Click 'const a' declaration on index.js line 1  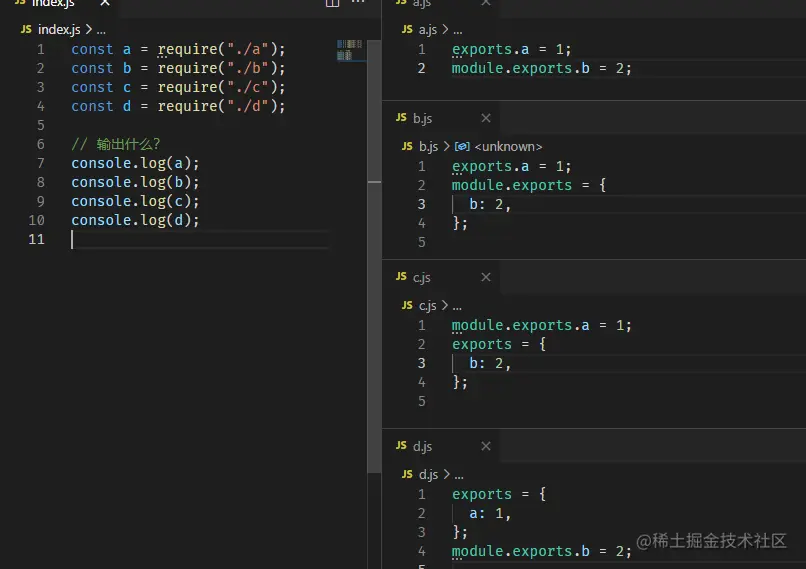101,49
